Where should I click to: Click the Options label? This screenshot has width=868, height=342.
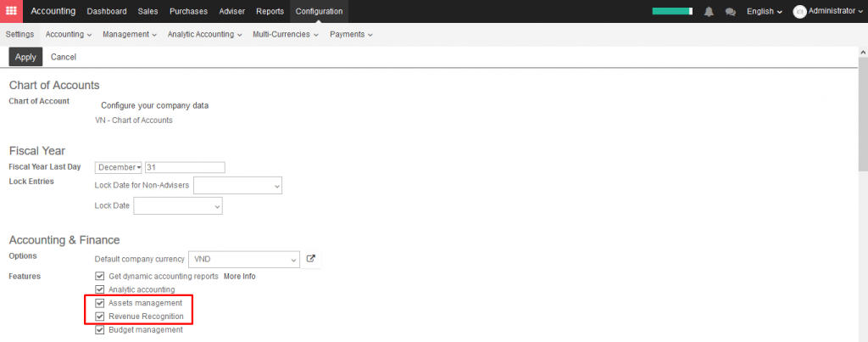point(23,255)
